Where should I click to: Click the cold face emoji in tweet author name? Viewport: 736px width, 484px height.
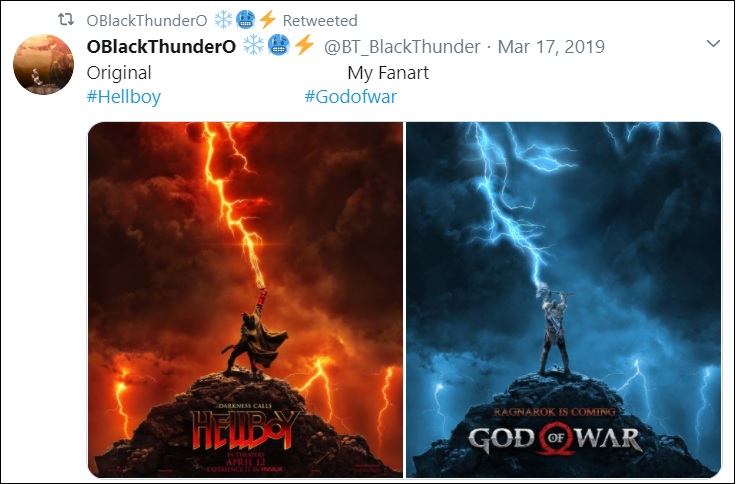279,46
